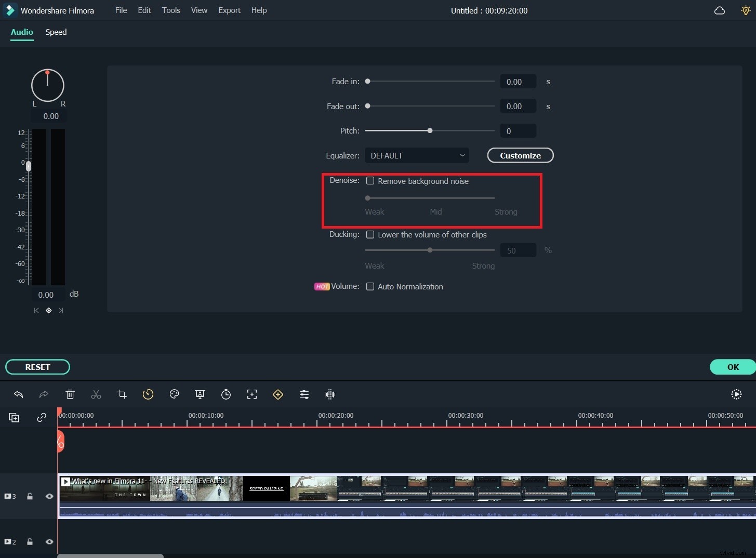Image resolution: width=756 pixels, height=558 pixels.
Task: Open the Export menu
Action: (229, 10)
